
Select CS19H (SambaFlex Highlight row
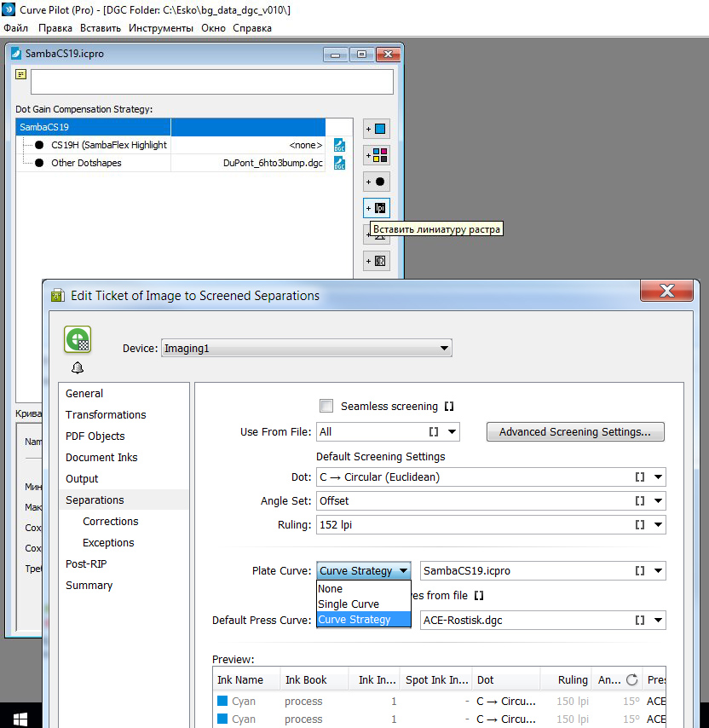pos(170,145)
